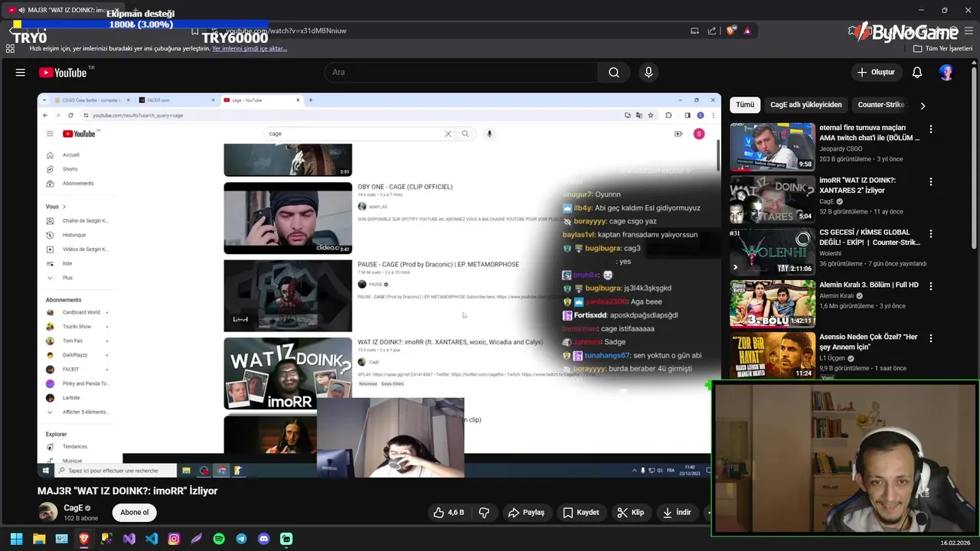The width and height of the screenshot is (980, 551).
Task: Open the Alemin Kıralı 3. Bölüm thumbnail
Action: [773, 303]
